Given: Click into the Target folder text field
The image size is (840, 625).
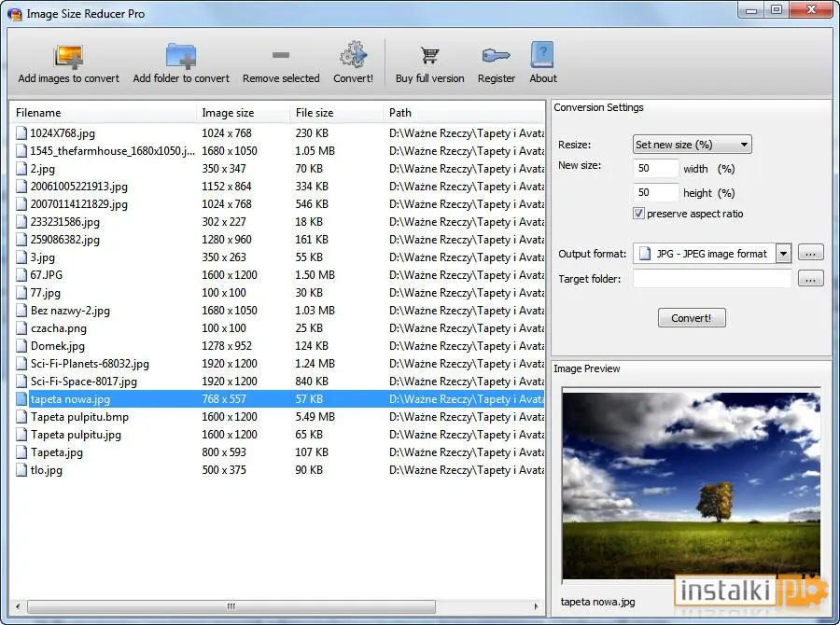Looking at the screenshot, I should click(712, 279).
